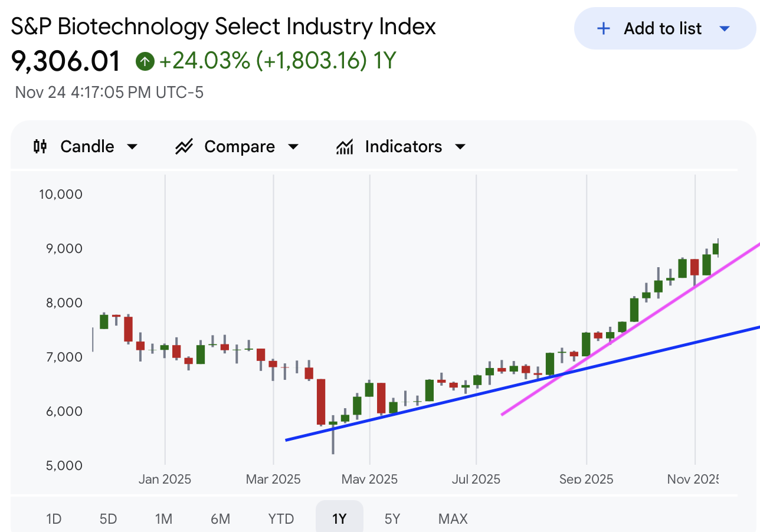Screen dimensions: 760x532
Task: Switch chart to 1M range
Action: pyautogui.click(x=163, y=519)
